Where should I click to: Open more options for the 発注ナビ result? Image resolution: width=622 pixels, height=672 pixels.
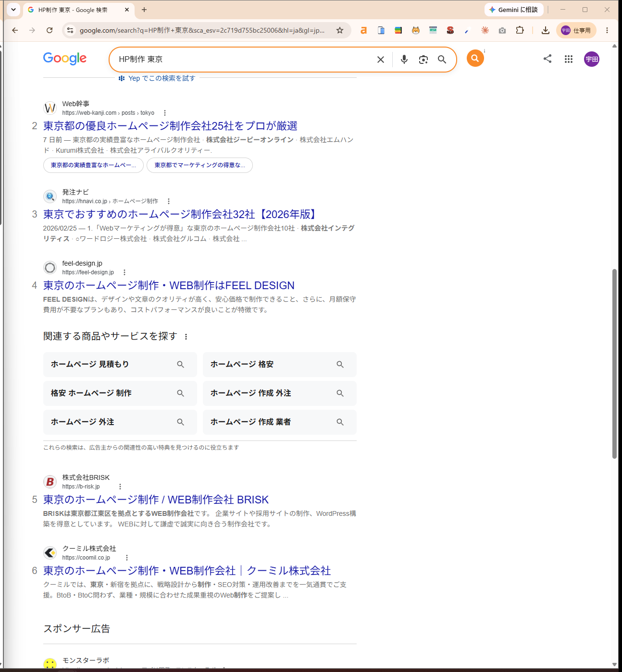pos(169,201)
